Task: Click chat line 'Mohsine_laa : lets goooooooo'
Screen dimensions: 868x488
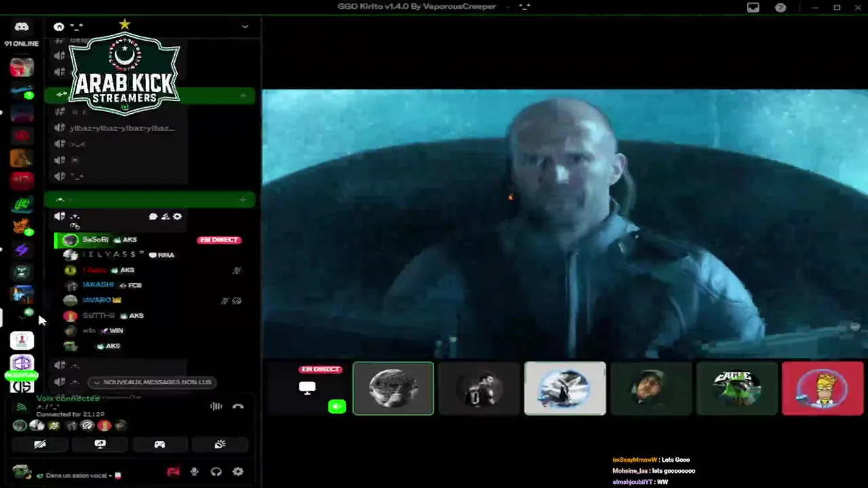Action: tap(654, 471)
